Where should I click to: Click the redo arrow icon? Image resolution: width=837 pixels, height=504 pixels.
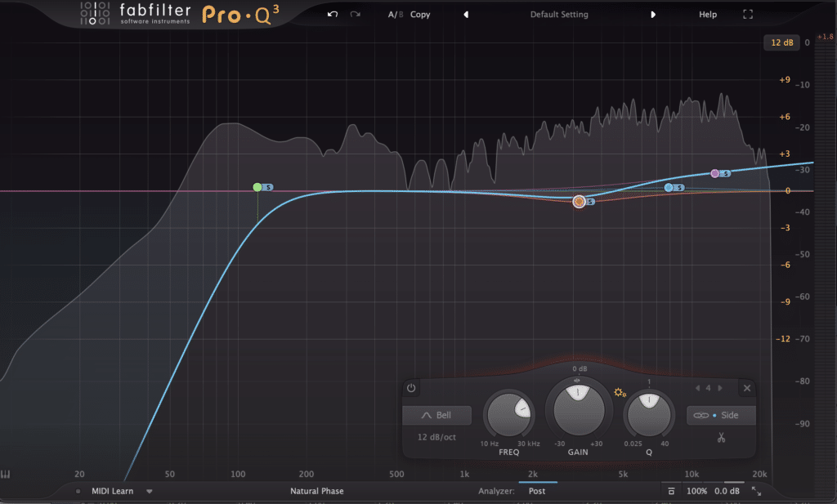[354, 15]
